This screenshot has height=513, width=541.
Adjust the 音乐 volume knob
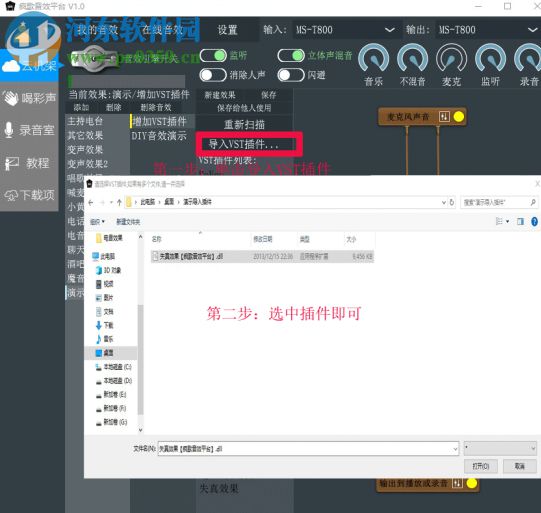[373, 59]
